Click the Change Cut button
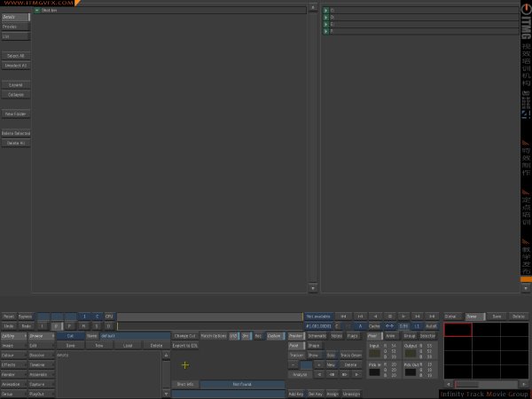The height and width of the screenshot is (399, 532). [x=185, y=336]
